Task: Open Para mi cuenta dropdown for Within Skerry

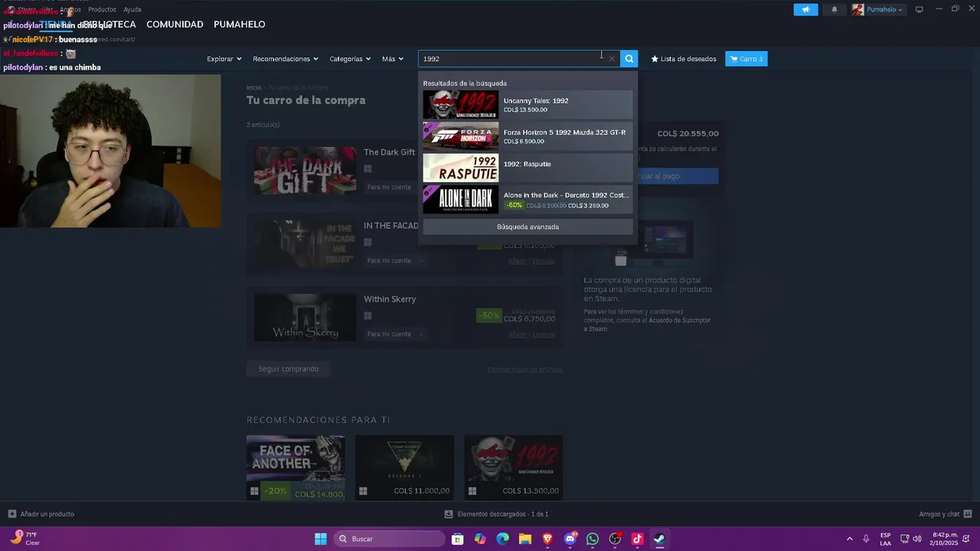Action: click(x=396, y=334)
